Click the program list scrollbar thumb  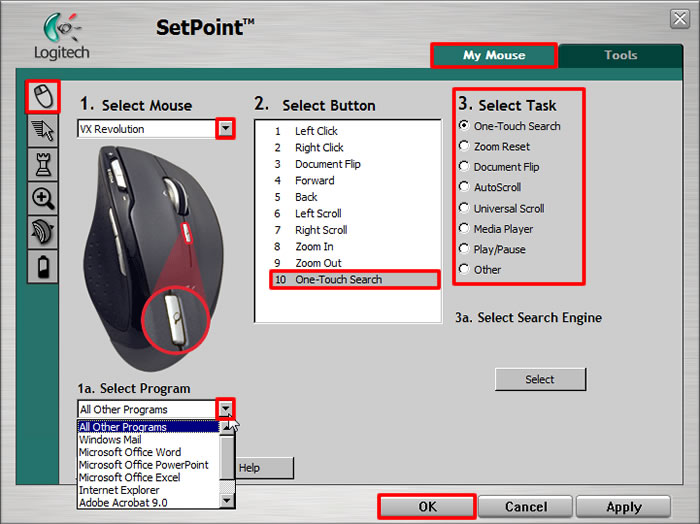coord(227,457)
